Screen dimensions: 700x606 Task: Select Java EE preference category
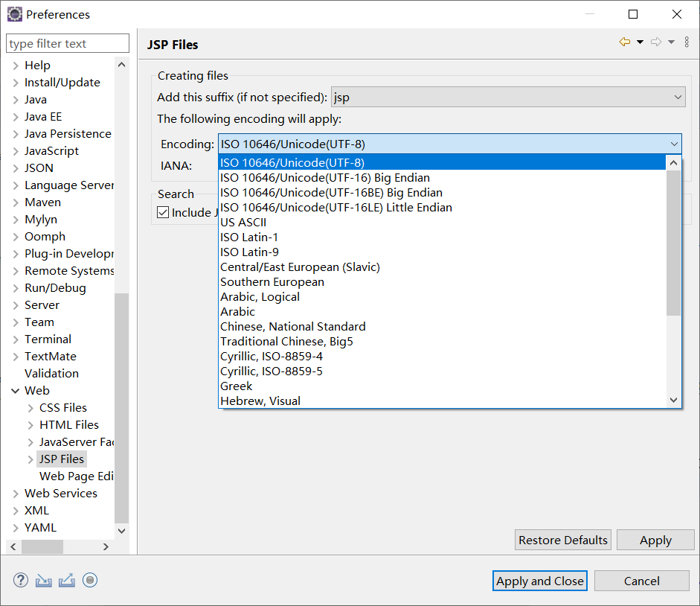pos(43,117)
